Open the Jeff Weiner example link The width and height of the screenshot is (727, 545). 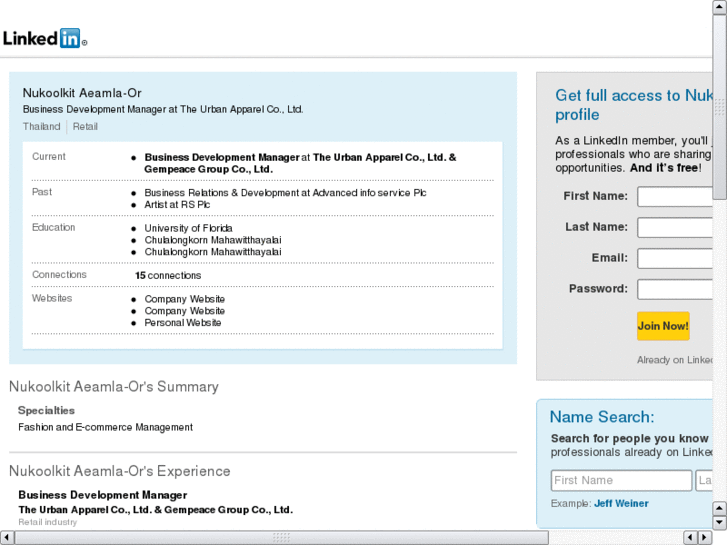pyautogui.click(x=621, y=504)
